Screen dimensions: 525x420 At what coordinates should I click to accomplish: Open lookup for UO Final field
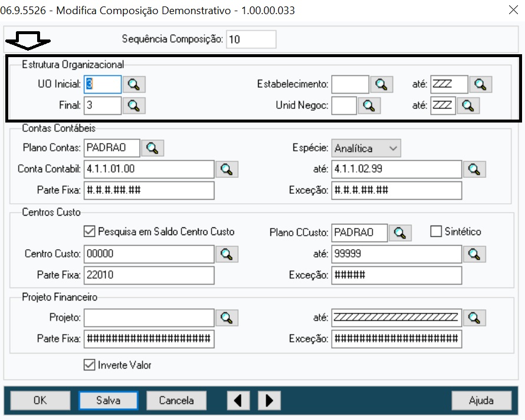[x=134, y=106]
